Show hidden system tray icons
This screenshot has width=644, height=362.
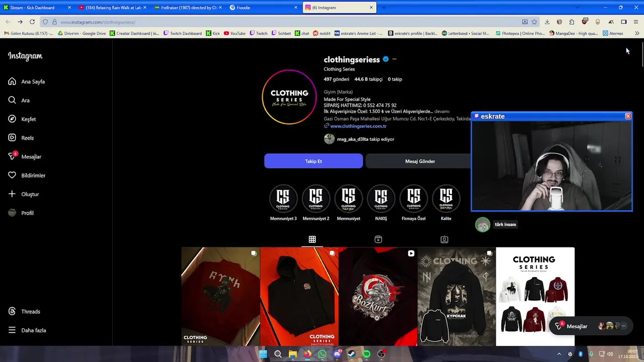[558, 354]
